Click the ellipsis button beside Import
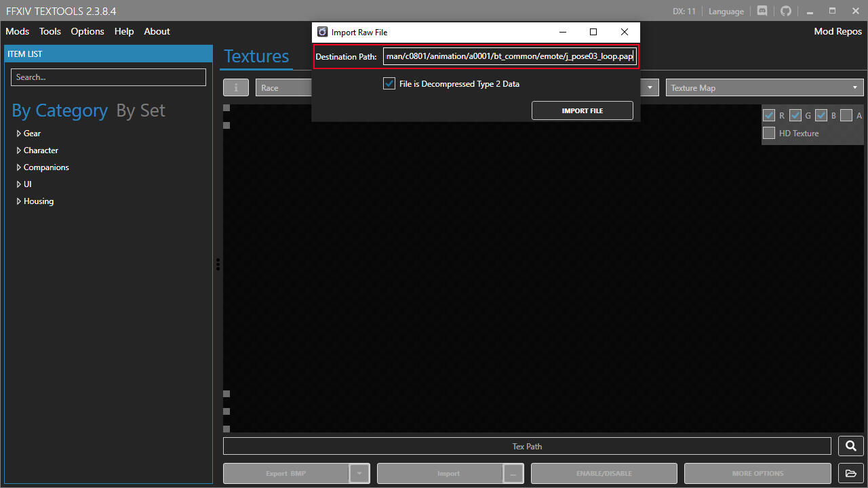The width and height of the screenshot is (868, 488). (x=513, y=473)
